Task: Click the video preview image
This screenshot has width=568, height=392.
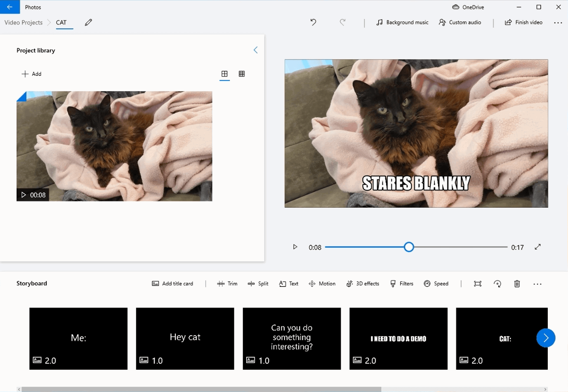Action: (x=416, y=133)
